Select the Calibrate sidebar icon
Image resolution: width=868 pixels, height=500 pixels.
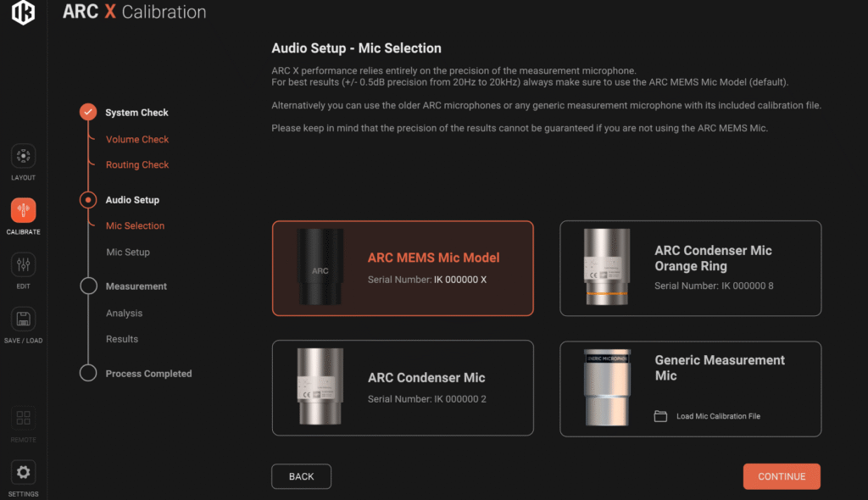click(23, 210)
